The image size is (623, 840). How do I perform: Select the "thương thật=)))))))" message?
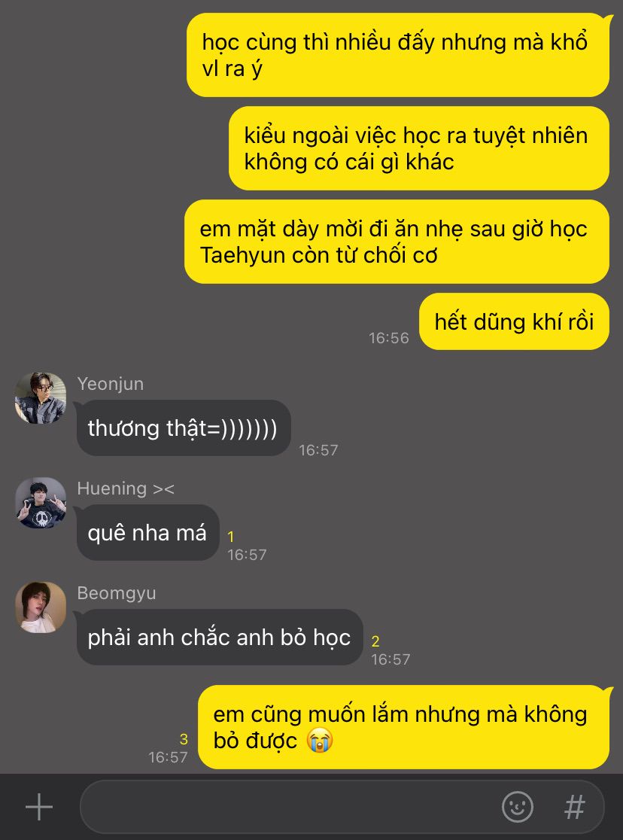pos(183,428)
